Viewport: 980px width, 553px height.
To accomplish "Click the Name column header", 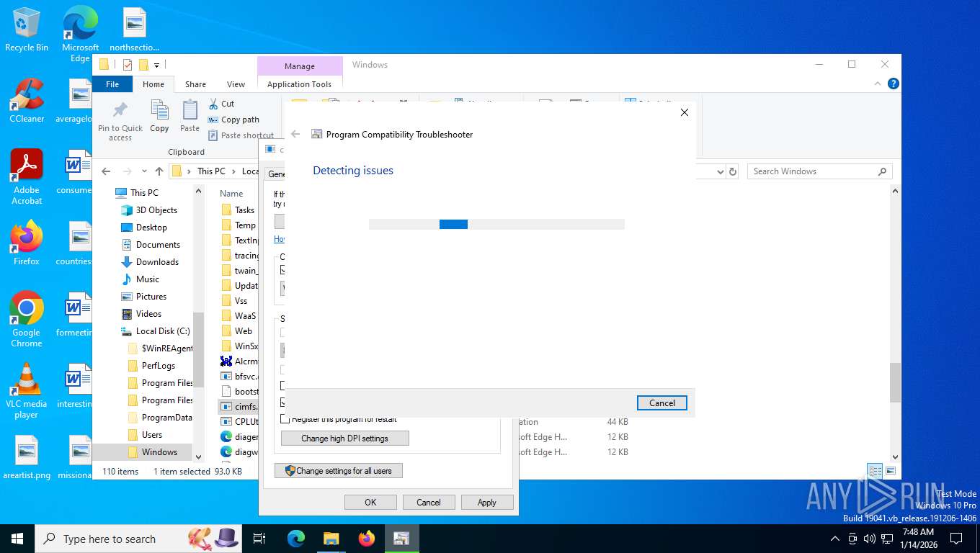I will click(231, 194).
